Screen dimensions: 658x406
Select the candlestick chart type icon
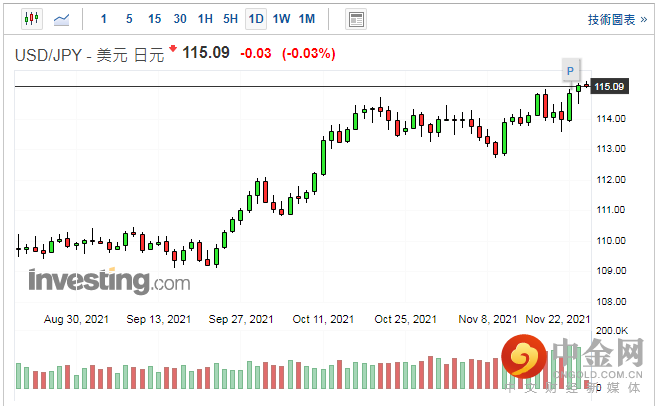pyautogui.click(x=31, y=19)
